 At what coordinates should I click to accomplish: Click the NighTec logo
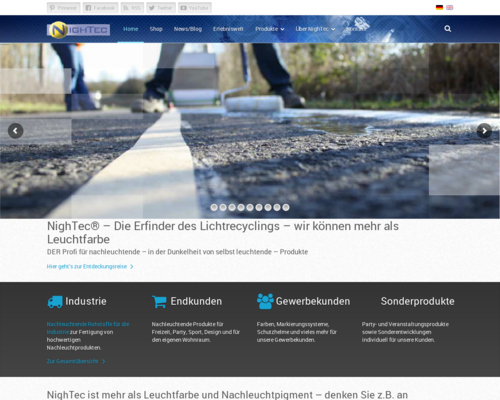click(78, 30)
